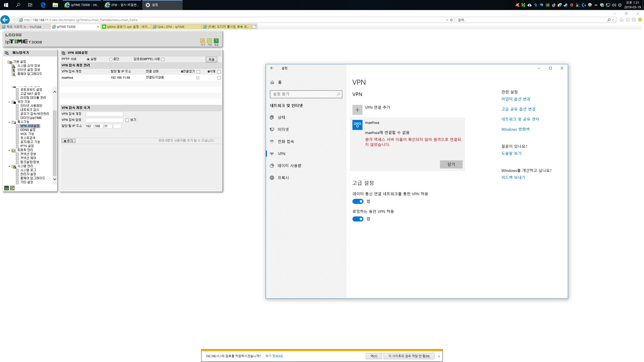Click the 저장 save icon in ipTIME header

pyautogui.click(x=209, y=41)
